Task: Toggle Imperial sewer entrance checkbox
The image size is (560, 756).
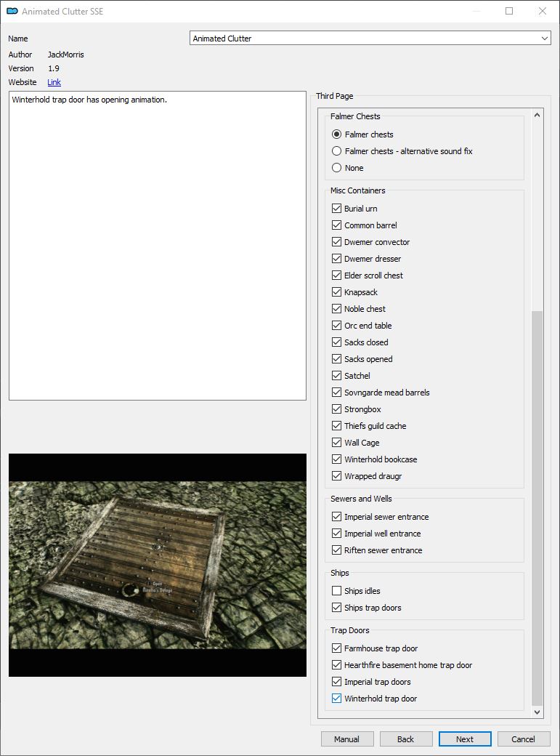Action: click(336, 516)
